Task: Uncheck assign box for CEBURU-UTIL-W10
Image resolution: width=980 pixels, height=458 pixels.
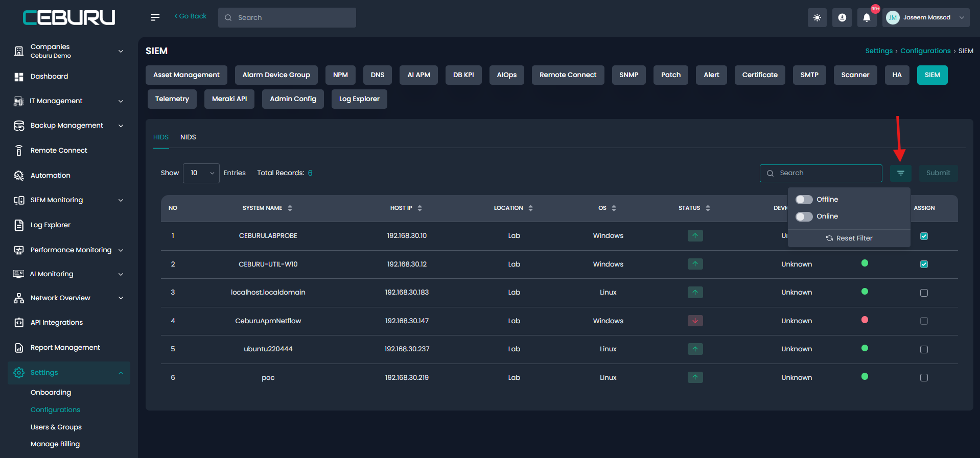Action: point(924,264)
